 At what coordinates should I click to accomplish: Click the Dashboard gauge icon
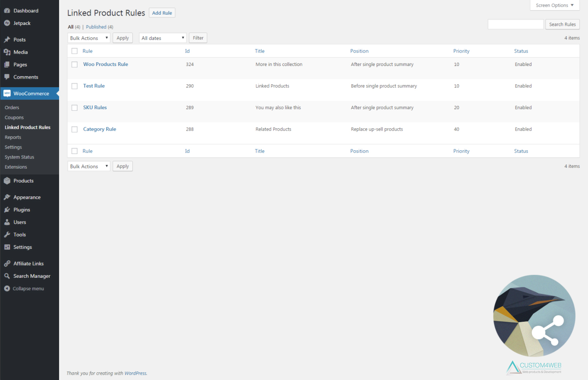point(7,11)
